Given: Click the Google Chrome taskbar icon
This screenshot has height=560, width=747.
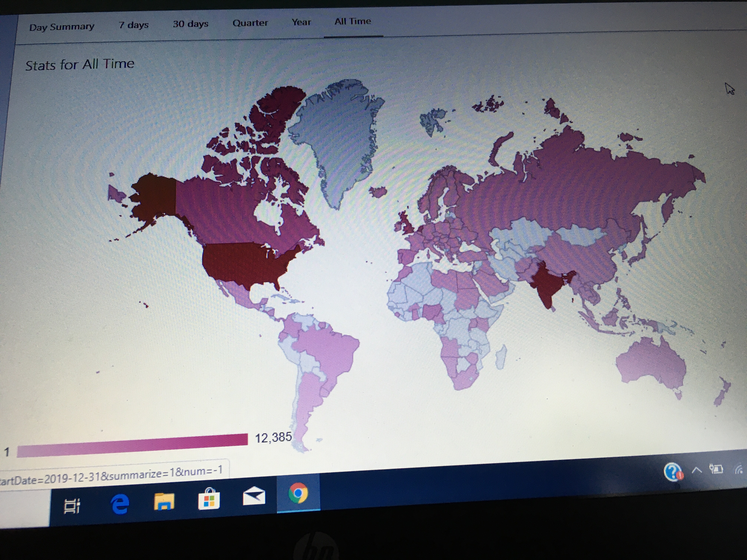Looking at the screenshot, I should point(298,494).
